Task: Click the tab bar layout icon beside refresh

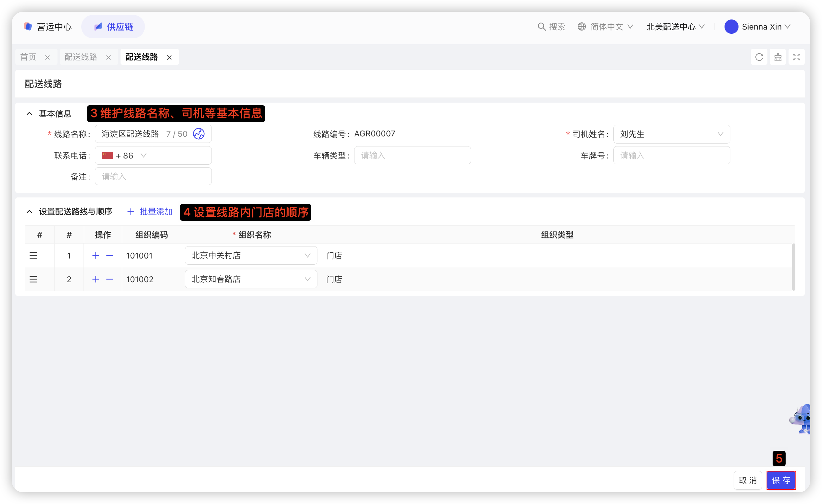Action: 777,57
